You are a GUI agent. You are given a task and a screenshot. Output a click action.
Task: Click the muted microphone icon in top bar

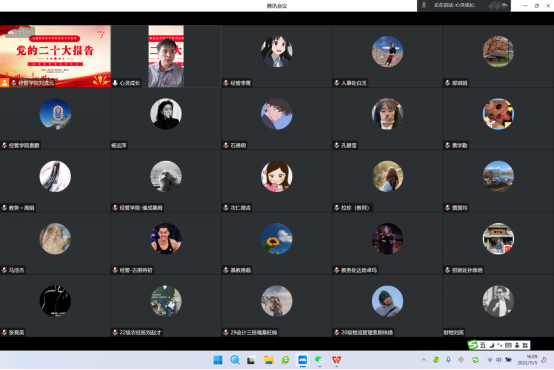[424, 5]
